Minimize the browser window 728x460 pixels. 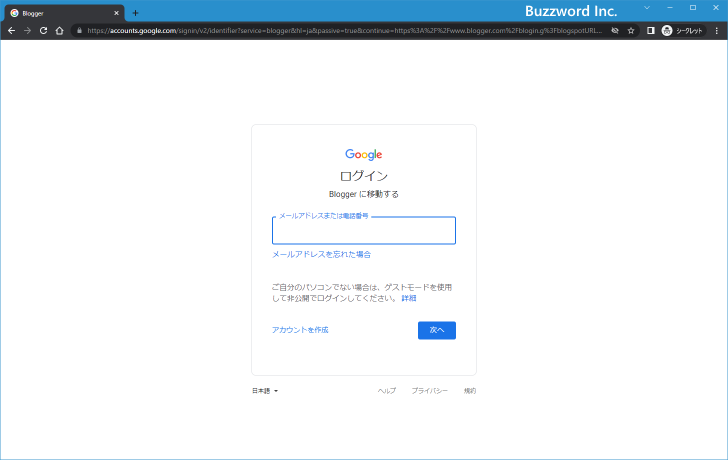[670, 8]
